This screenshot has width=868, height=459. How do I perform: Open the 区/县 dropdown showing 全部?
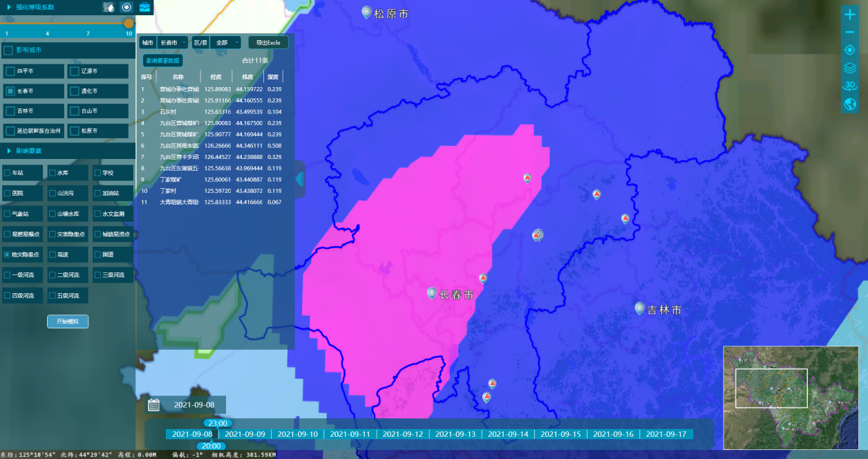pos(225,42)
